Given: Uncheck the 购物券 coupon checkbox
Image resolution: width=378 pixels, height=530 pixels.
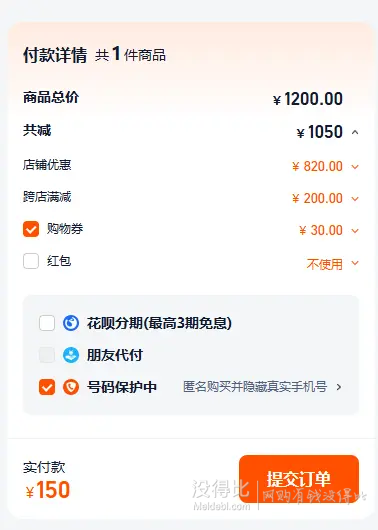Looking at the screenshot, I should pyautogui.click(x=31, y=229).
